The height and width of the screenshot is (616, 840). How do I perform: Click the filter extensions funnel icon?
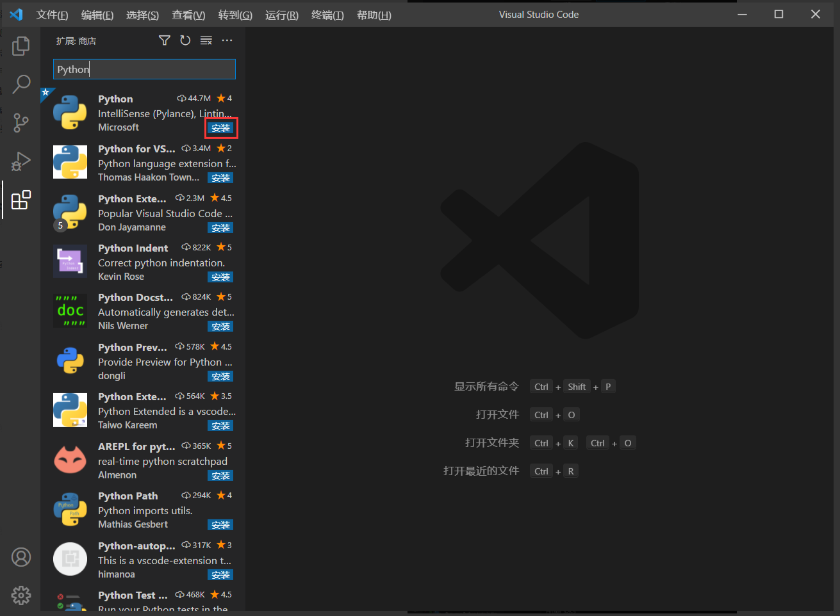pyautogui.click(x=165, y=40)
